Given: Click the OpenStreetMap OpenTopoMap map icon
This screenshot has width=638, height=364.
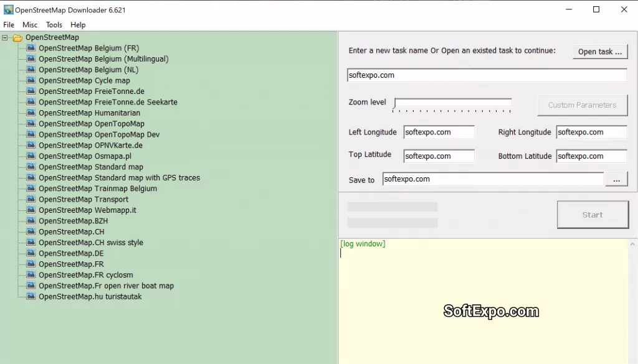Looking at the screenshot, I should (31, 123).
